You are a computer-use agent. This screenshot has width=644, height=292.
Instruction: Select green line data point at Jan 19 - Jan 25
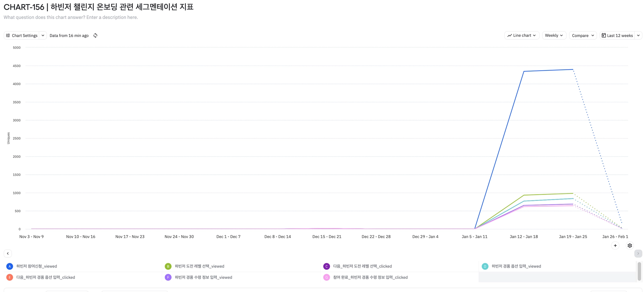[x=573, y=193]
